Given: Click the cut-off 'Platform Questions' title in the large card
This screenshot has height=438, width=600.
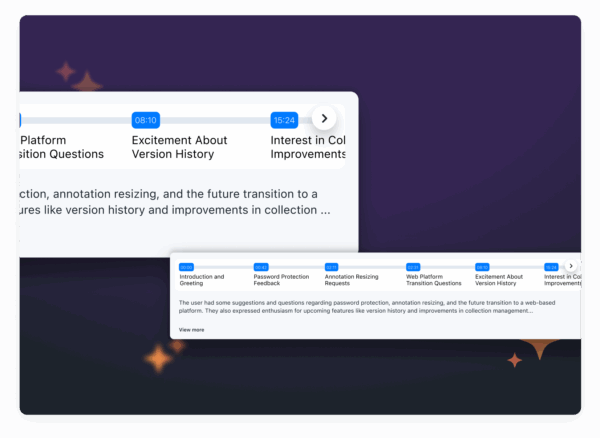Looking at the screenshot, I should (x=61, y=147).
